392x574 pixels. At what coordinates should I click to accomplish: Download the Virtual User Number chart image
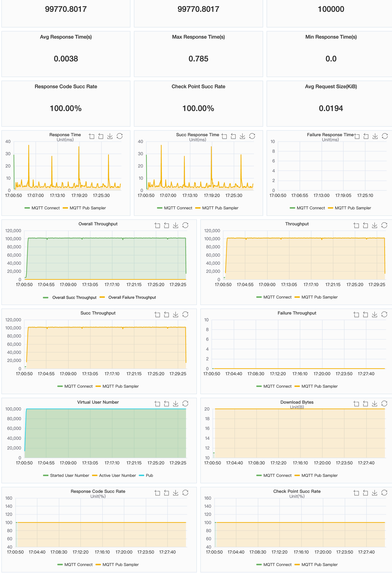click(176, 404)
